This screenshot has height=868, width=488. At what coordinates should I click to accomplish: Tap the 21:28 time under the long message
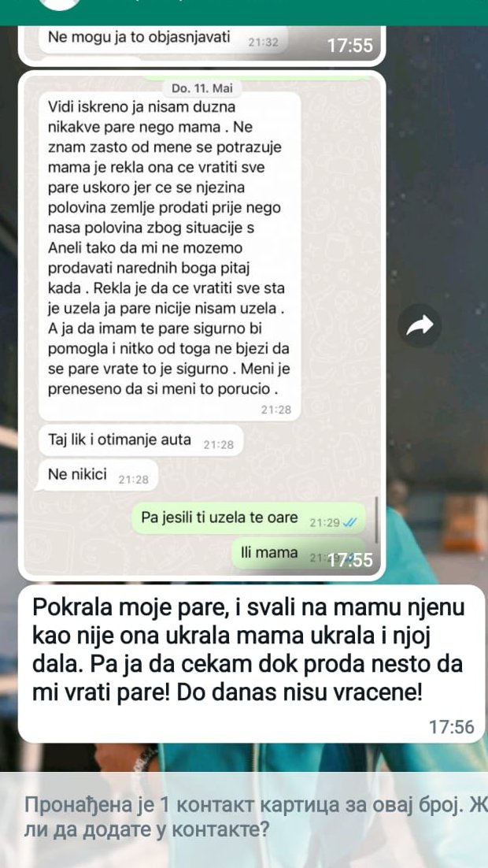click(276, 410)
